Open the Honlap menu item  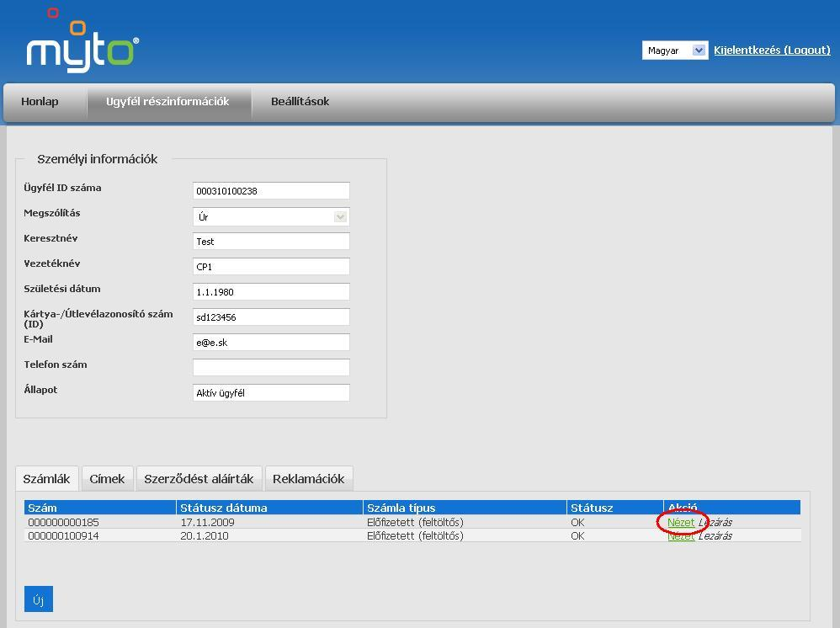(40, 102)
